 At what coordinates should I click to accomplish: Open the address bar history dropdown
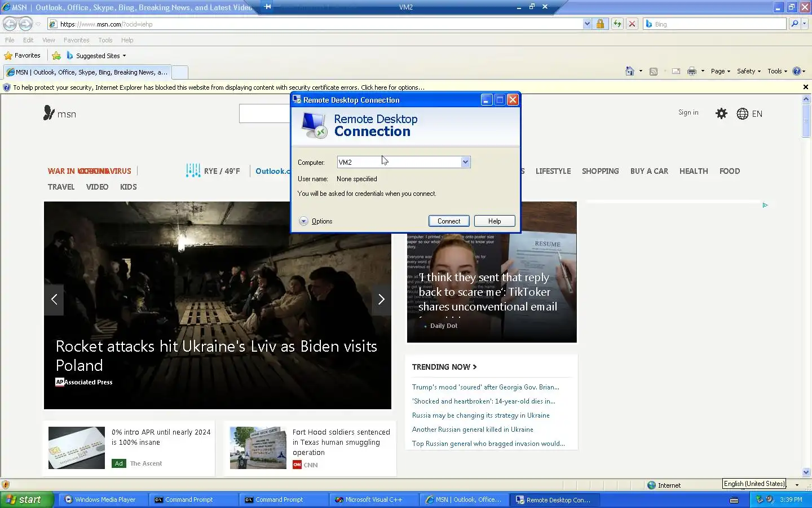coord(587,24)
